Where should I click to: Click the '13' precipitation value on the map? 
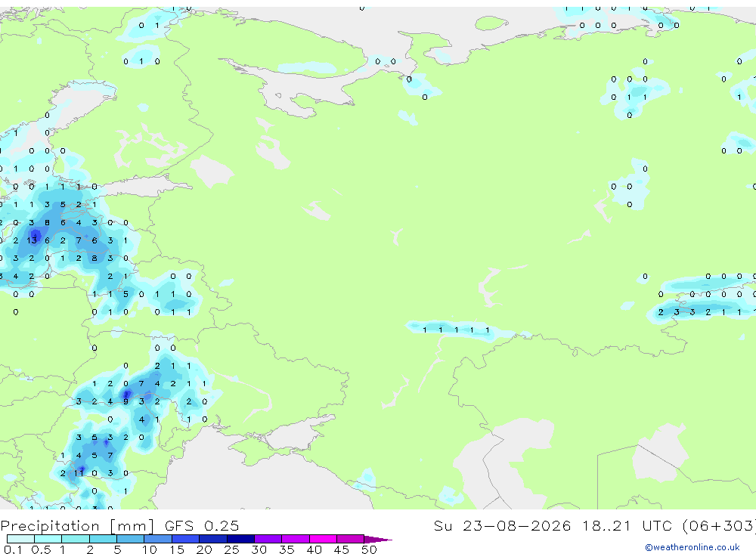point(32,240)
